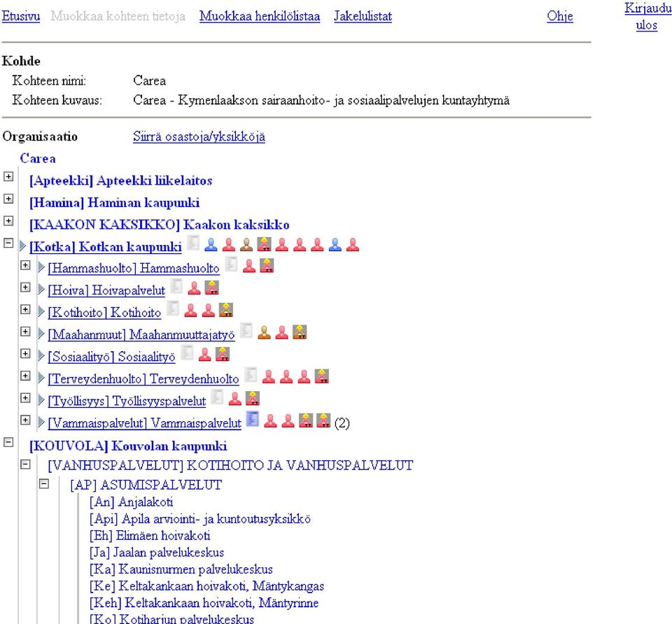Viewport: 672px width, 624px height.
Task: Open the [Sosiaalityö] Sosiaalityö link
Action: (x=111, y=357)
